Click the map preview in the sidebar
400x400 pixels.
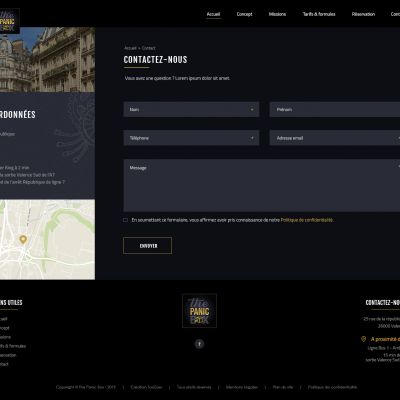coord(47,239)
